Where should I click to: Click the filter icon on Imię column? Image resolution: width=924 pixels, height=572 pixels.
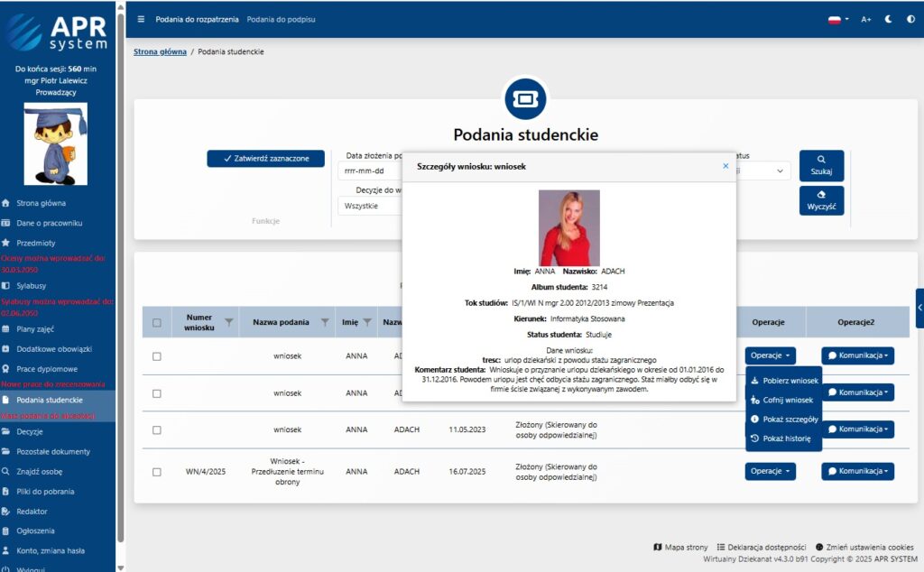[367, 322]
